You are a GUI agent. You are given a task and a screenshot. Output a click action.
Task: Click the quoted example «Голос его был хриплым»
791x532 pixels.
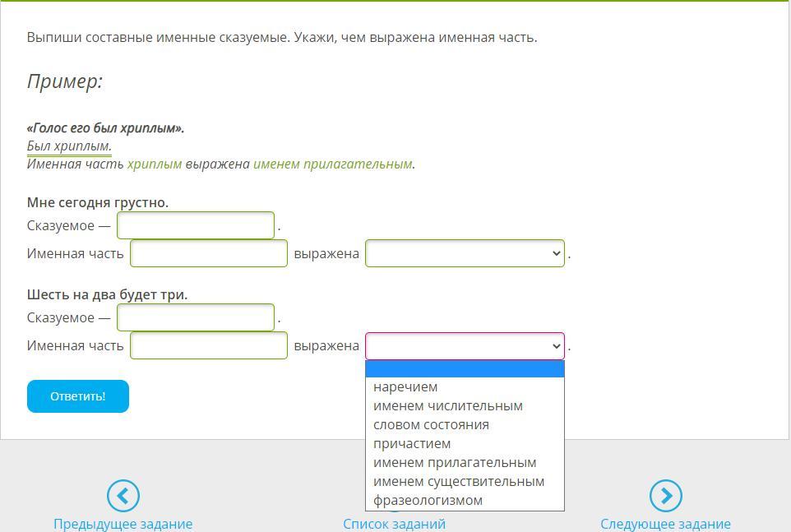[106, 128]
